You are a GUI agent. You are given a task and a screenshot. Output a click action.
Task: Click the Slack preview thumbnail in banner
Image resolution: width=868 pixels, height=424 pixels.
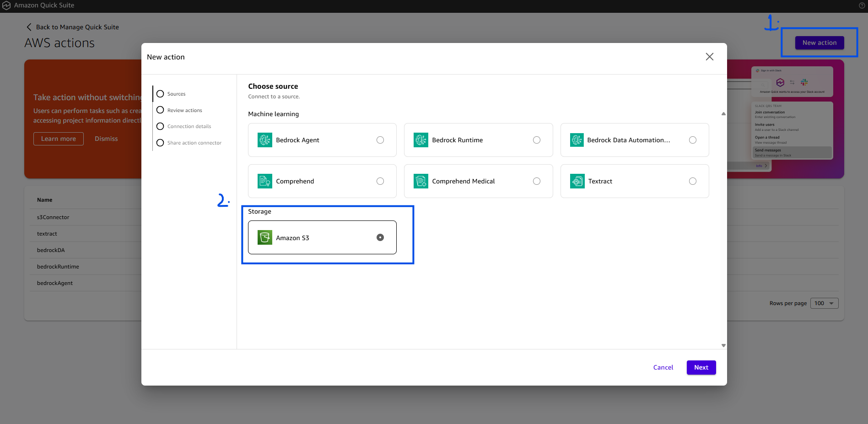(792, 113)
